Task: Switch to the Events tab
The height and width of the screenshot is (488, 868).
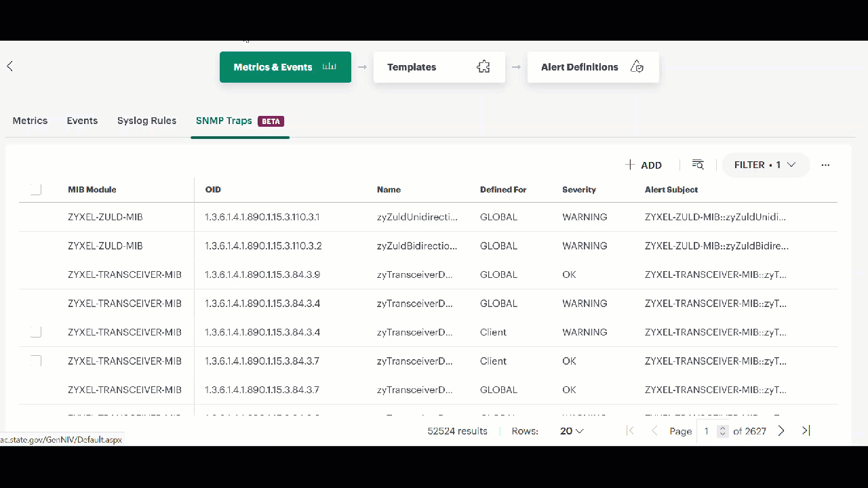Action: (82, 121)
